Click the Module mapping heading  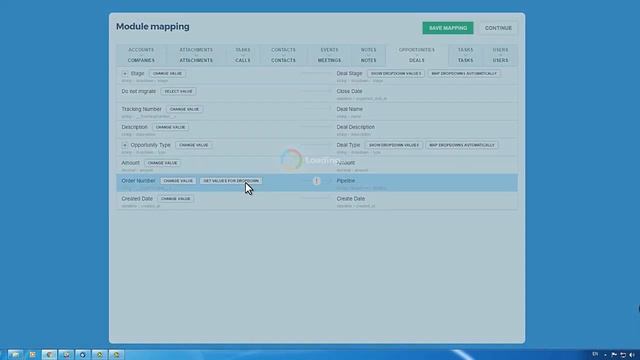[153, 27]
